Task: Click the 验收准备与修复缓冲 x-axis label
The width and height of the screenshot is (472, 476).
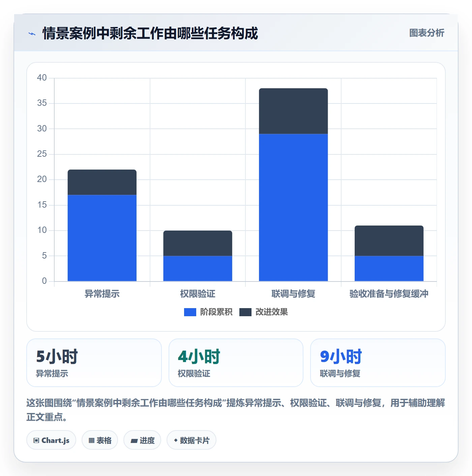Action: [x=389, y=294]
